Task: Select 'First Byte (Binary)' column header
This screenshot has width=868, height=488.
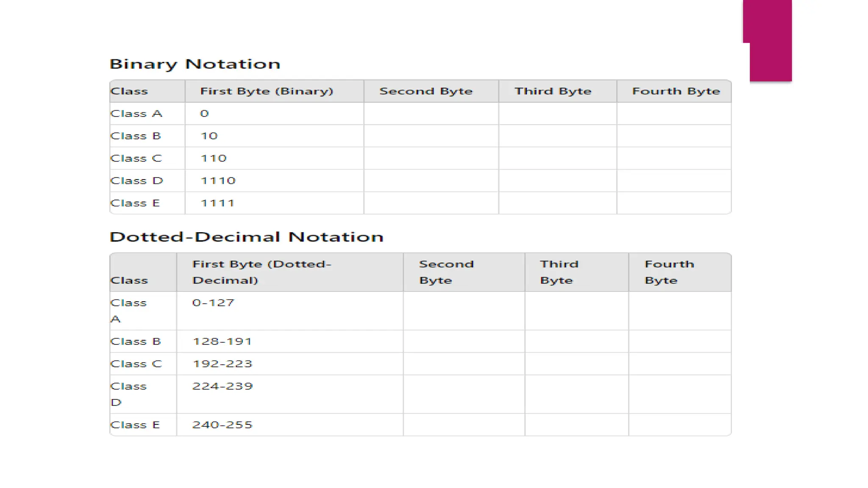Action: coord(267,91)
